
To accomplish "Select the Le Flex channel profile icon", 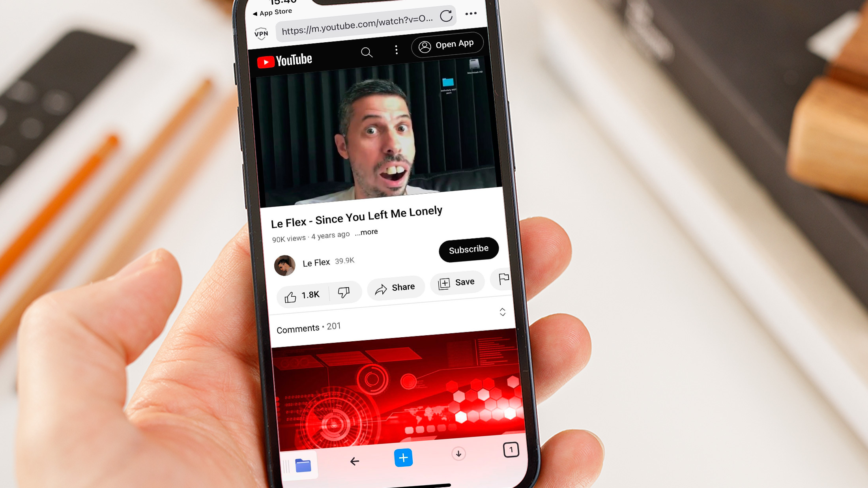I will (x=285, y=265).
